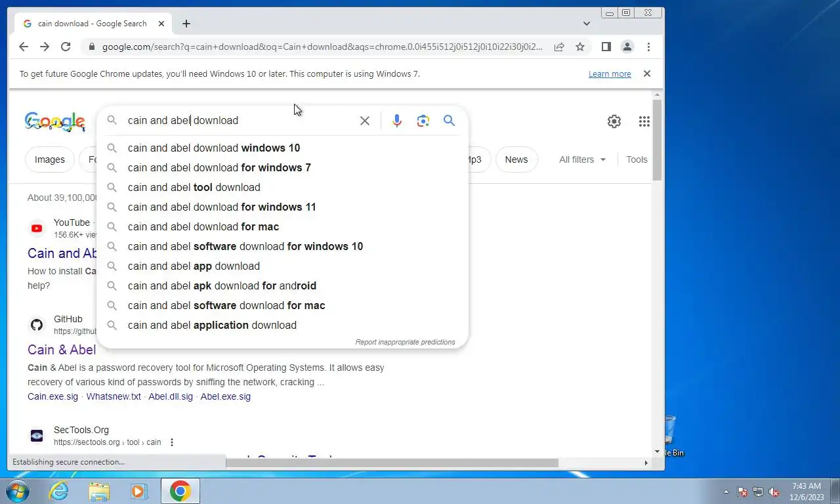Open the Windows Start menu
This screenshot has height=504, width=840.
coord(18,491)
